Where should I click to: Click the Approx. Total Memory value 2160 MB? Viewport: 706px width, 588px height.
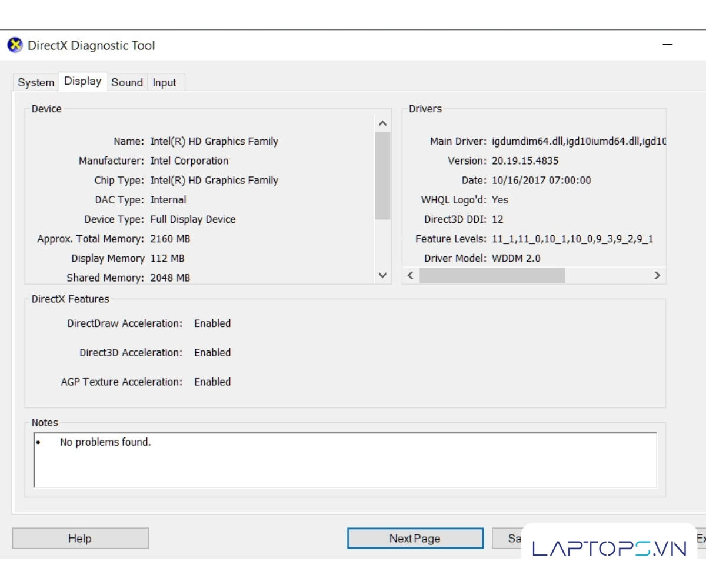point(170,239)
